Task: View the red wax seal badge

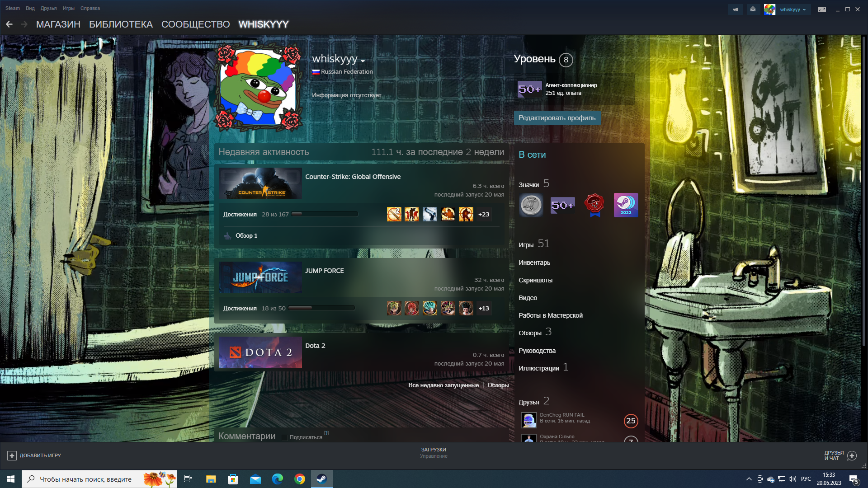Action: [x=594, y=205]
